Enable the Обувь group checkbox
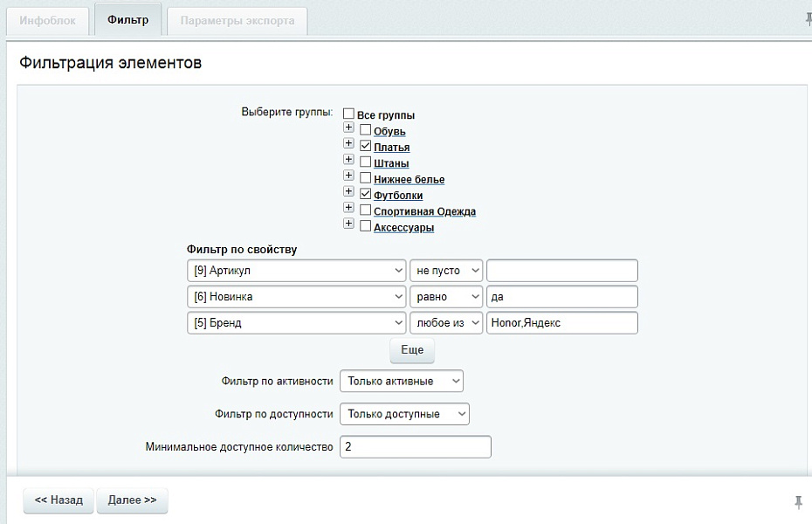 pyautogui.click(x=365, y=129)
